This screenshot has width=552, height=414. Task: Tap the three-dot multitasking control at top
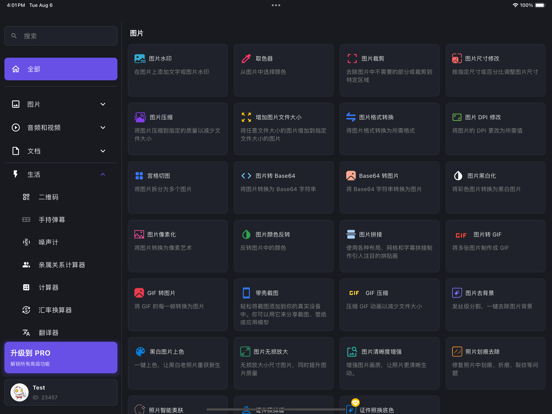(x=276, y=5)
